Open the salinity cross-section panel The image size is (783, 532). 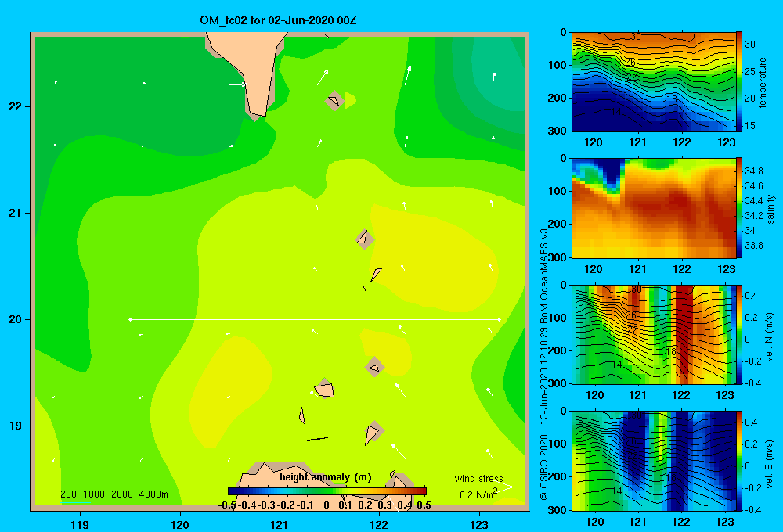pyautogui.click(x=654, y=208)
